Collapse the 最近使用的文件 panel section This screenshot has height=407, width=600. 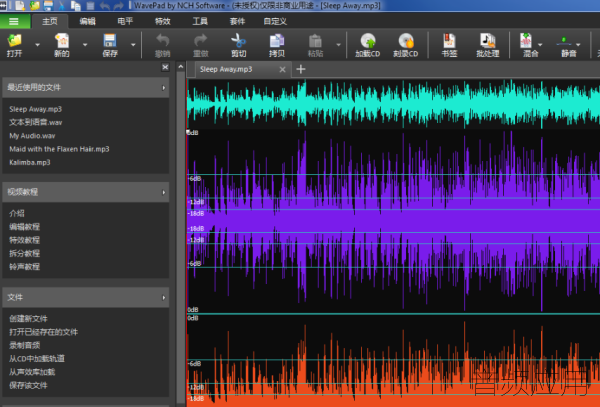[163, 88]
